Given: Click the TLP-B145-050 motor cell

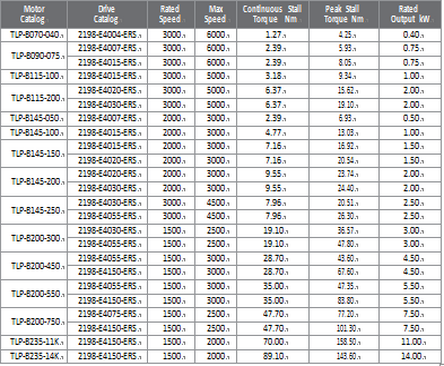Looking at the screenshot, I should coord(34,118).
